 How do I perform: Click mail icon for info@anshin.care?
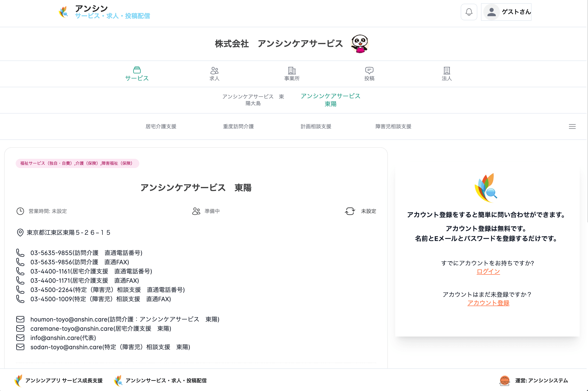click(20, 338)
